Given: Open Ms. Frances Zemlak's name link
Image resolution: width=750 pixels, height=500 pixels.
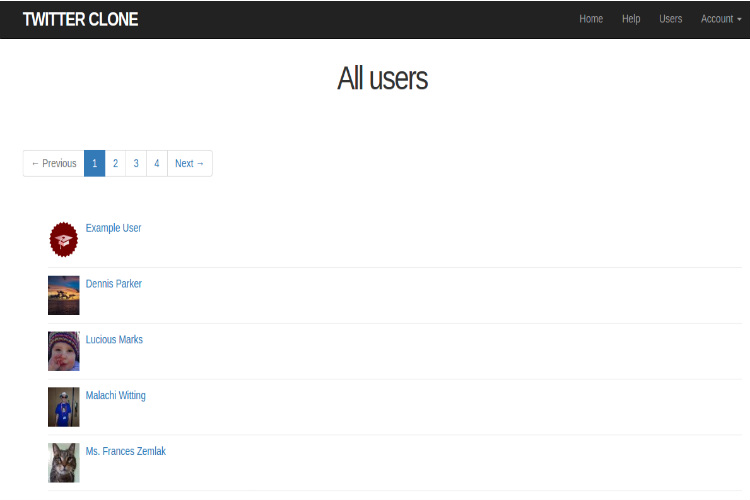Looking at the screenshot, I should tap(125, 452).
